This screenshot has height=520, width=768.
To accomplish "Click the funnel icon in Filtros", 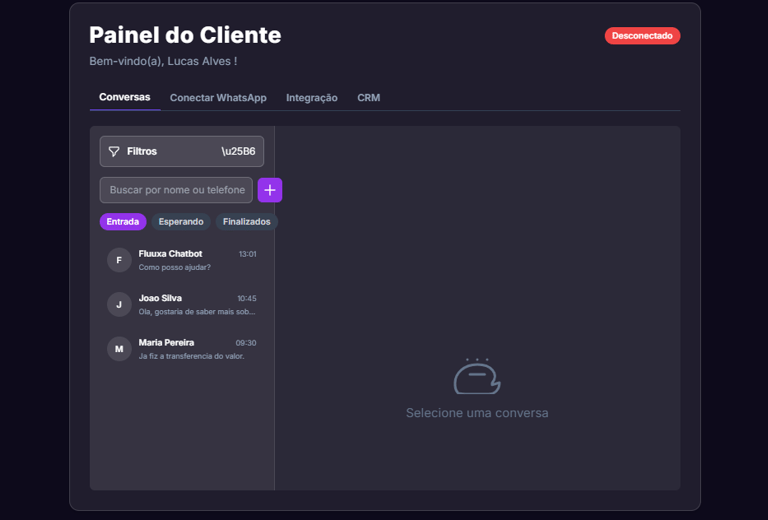I will pyautogui.click(x=114, y=151).
